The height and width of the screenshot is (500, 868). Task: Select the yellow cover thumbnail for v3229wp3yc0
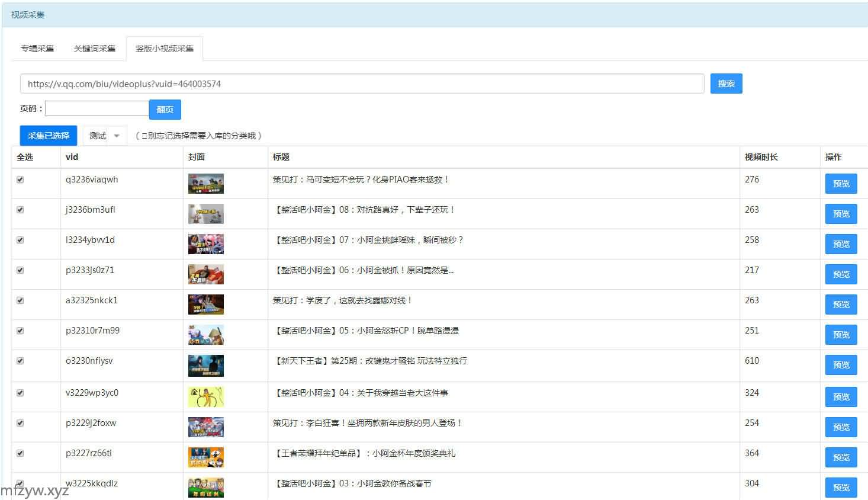tap(205, 397)
